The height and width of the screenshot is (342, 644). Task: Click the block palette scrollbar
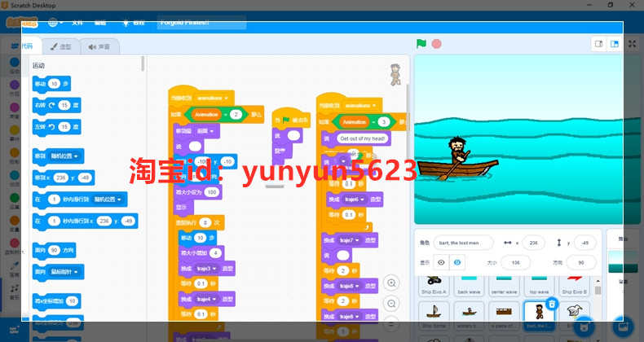coord(143,64)
